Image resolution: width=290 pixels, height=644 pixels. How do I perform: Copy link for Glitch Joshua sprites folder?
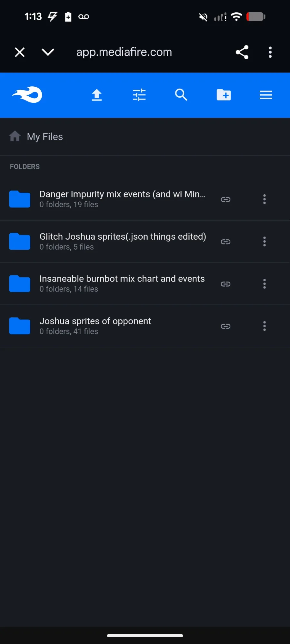(225, 242)
